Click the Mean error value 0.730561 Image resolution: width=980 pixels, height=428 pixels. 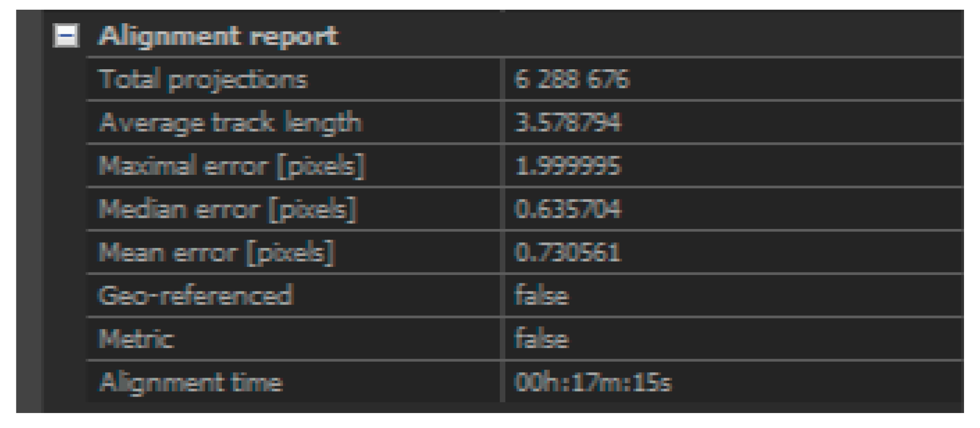[x=567, y=253]
